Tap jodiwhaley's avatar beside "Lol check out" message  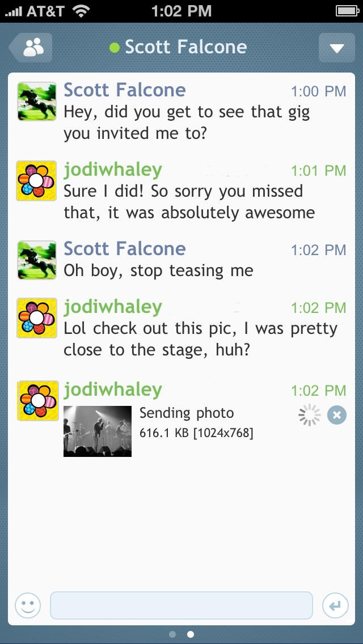tap(37, 318)
